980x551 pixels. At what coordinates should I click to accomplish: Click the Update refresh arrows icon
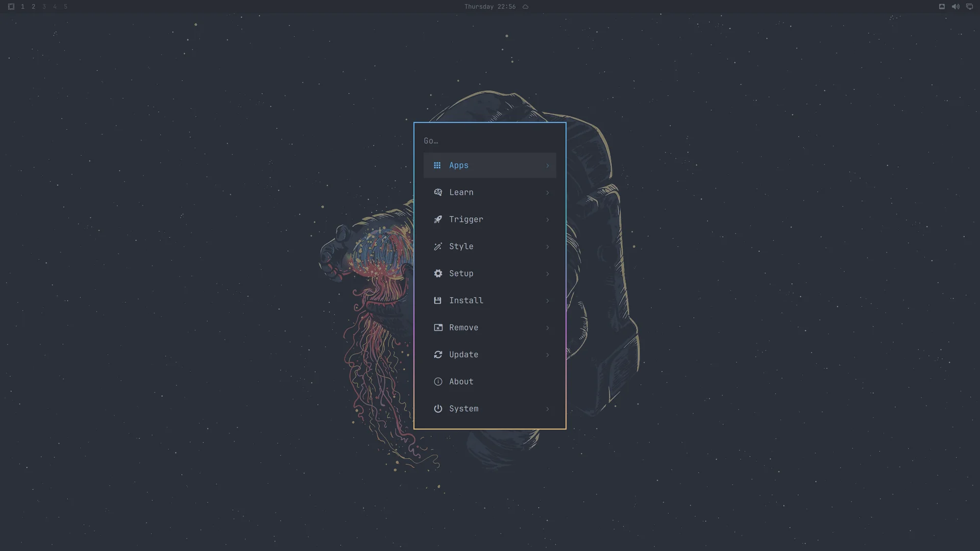438,355
